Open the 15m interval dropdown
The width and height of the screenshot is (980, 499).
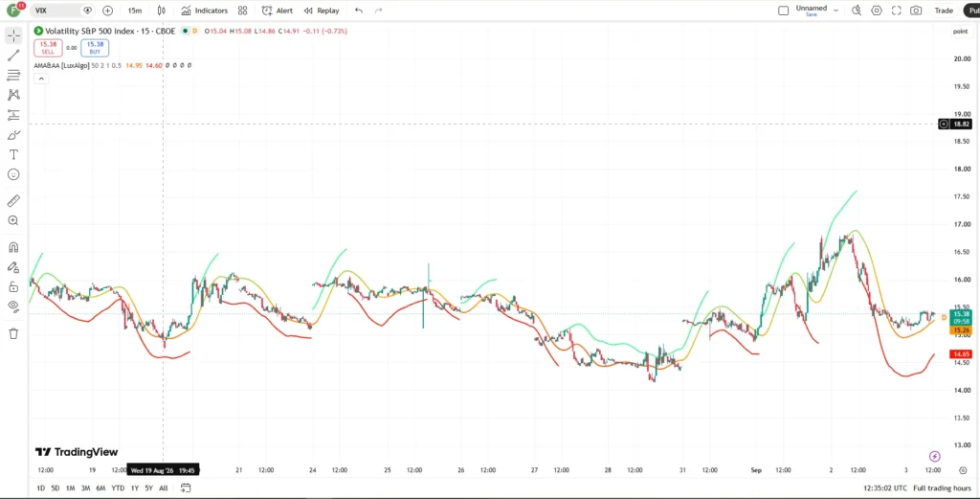(134, 11)
